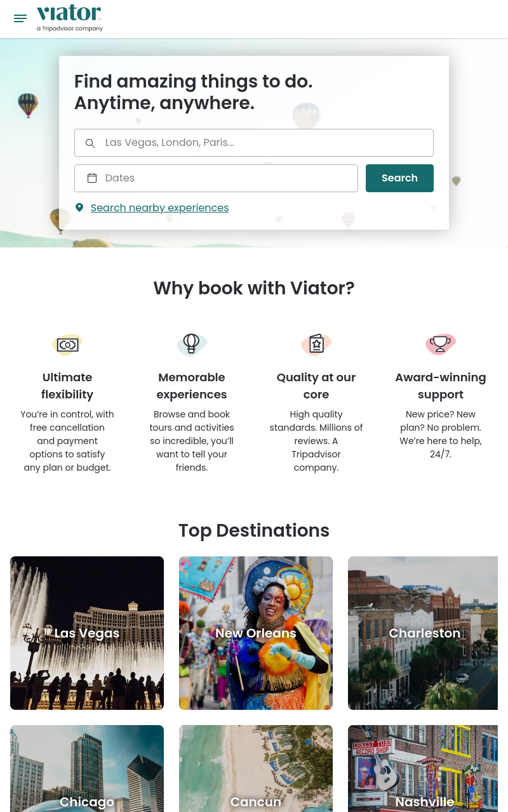
Task: Click the Award-winning support trophy icon
Action: pos(441,344)
